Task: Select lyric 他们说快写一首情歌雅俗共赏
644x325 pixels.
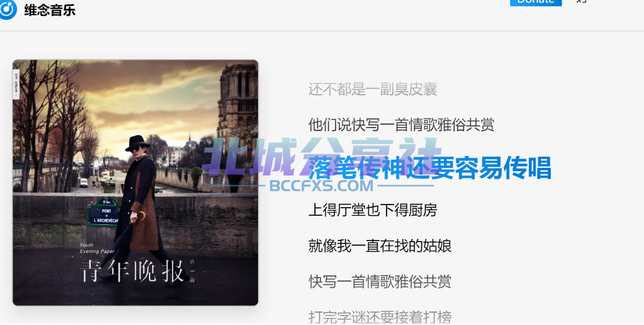Action: click(x=401, y=124)
